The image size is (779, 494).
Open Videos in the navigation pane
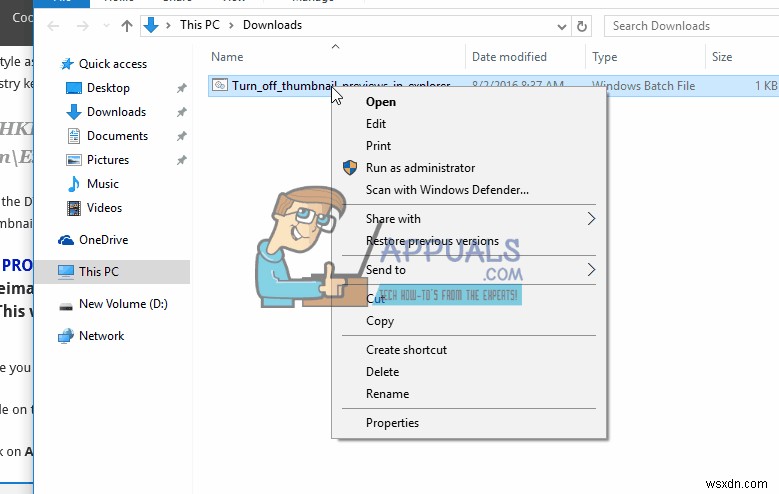tap(104, 208)
